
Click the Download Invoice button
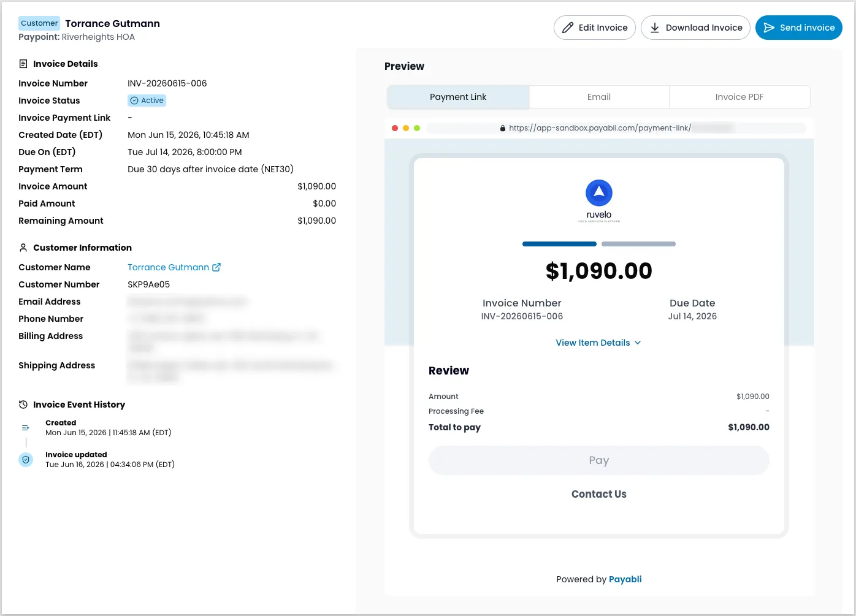pos(695,28)
